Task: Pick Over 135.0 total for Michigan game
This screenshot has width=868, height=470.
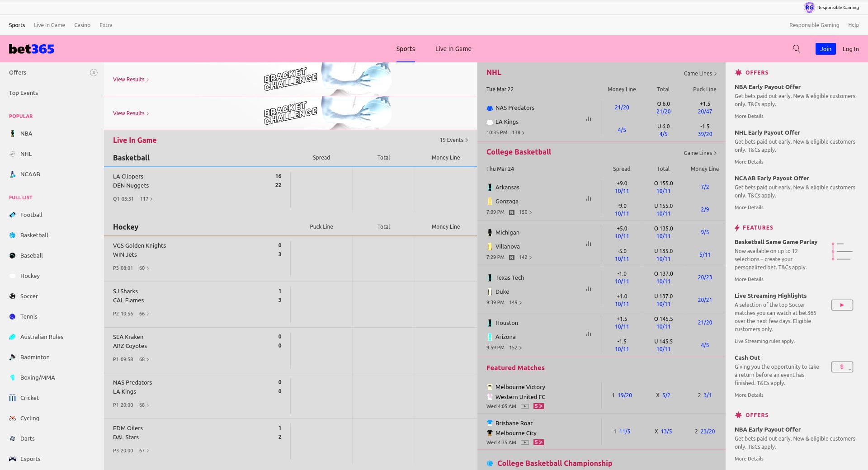Action: (x=663, y=232)
